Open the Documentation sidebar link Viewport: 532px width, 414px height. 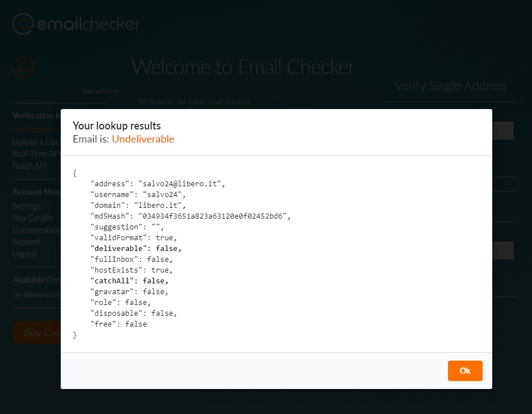[x=36, y=230]
